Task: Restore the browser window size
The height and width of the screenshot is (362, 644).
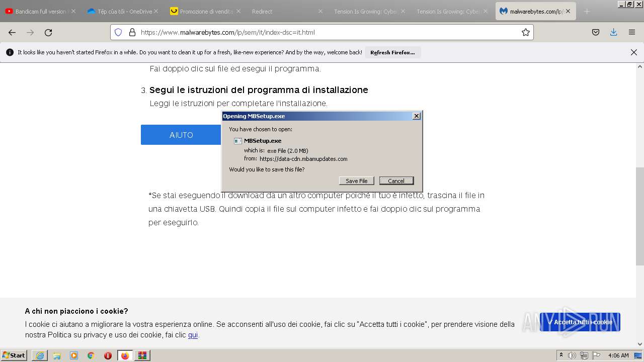Action: pos(629,4)
